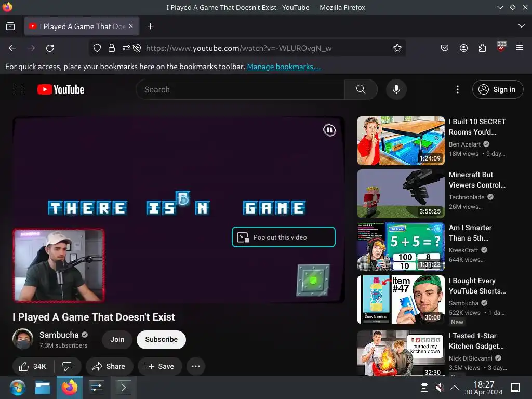Open Pocket save button
Image resolution: width=532 pixels, height=399 pixels.
[x=445, y=48]
